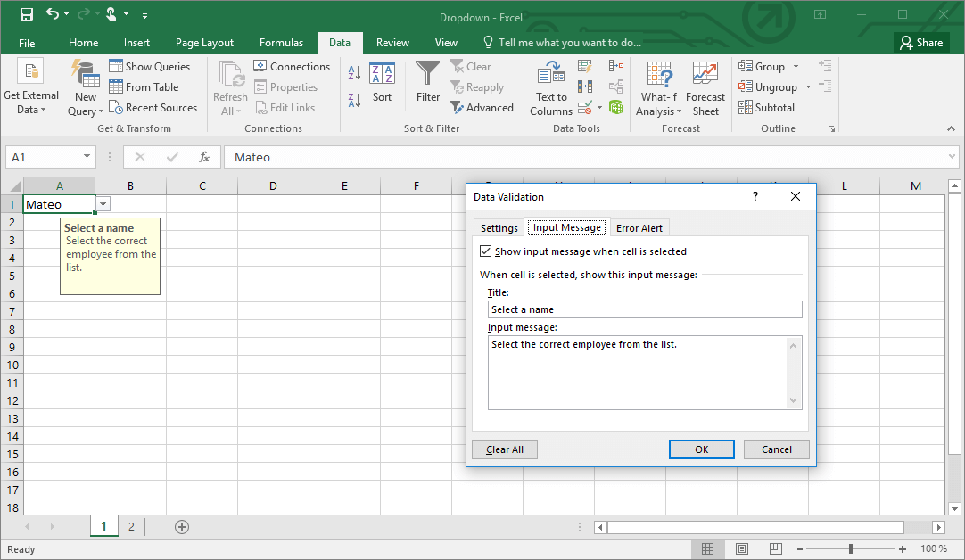The width and height of the screenshot is (965, 560).
Task: Switch to the Insert tab
Action: (136, 43)
